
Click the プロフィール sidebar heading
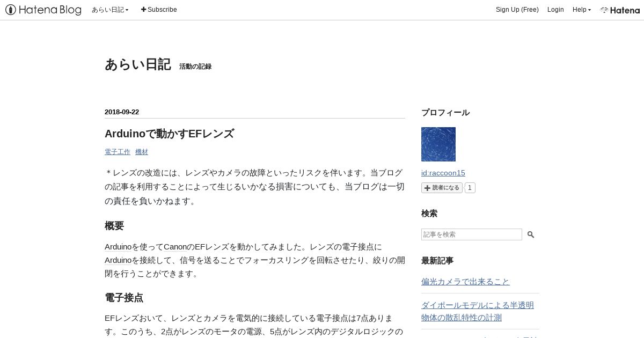[445, 113]
